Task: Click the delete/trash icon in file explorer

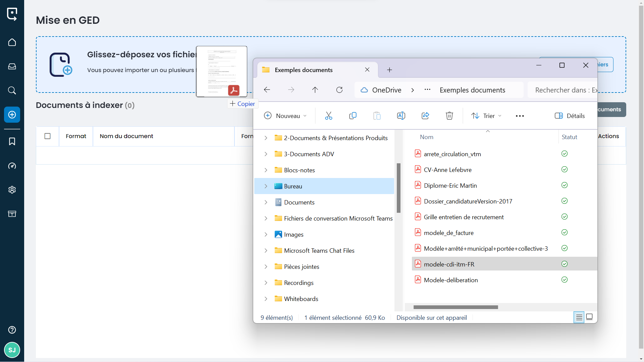Action: (x=449, y=115)
